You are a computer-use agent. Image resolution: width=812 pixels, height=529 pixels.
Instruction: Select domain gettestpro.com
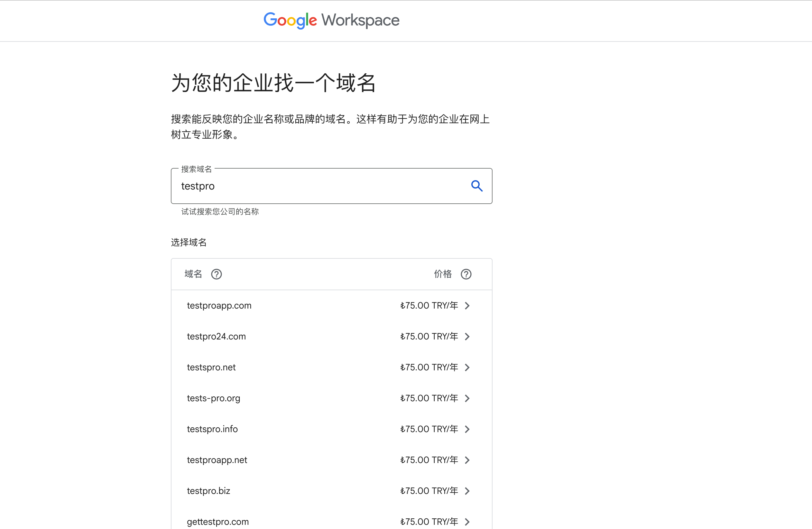[218, 522]
